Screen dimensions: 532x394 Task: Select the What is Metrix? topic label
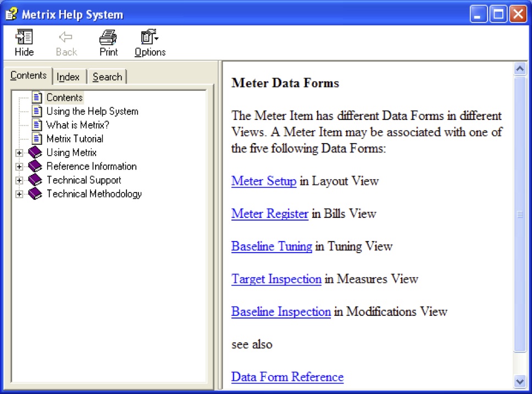(77, 125)
